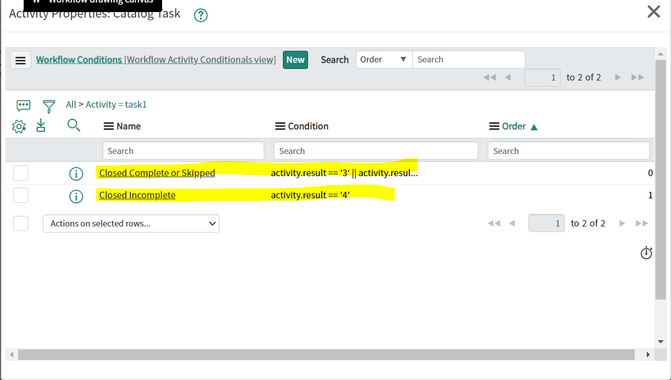This screenshot has height=380, width=671.
Task: Open the activity stream chat icon
Action: tap(23, 105)
